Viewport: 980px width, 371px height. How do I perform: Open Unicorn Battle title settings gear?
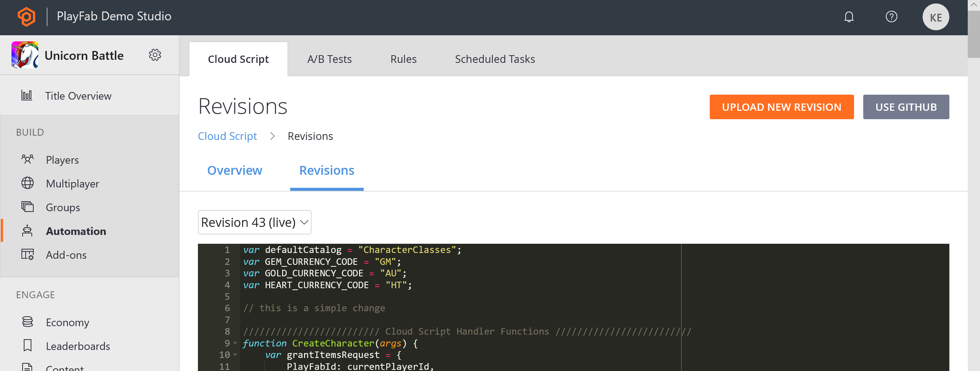pos(155,55)
